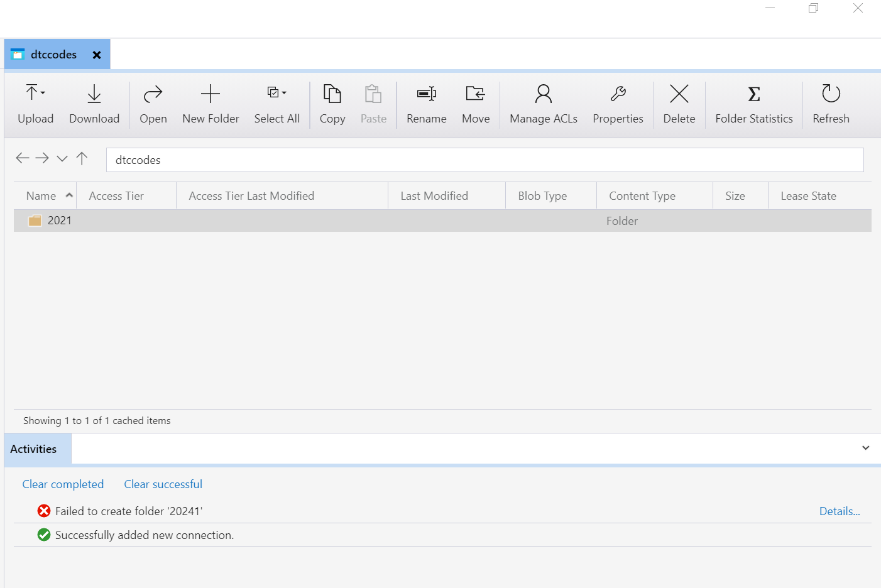This screenshot has width=881, height=588.
Task: Click the Download icon
Action: [94, 104]
